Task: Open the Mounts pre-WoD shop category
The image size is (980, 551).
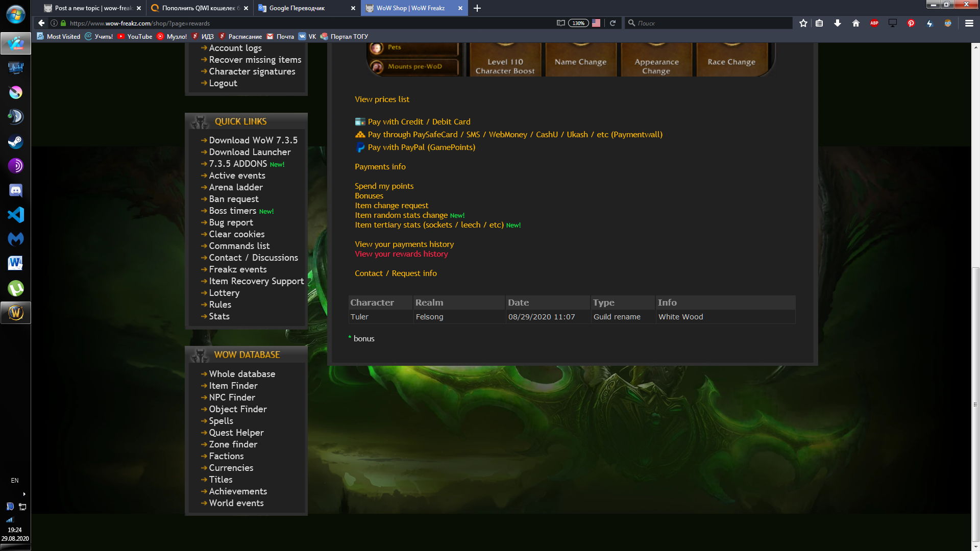Action: (x=414, y=66)
